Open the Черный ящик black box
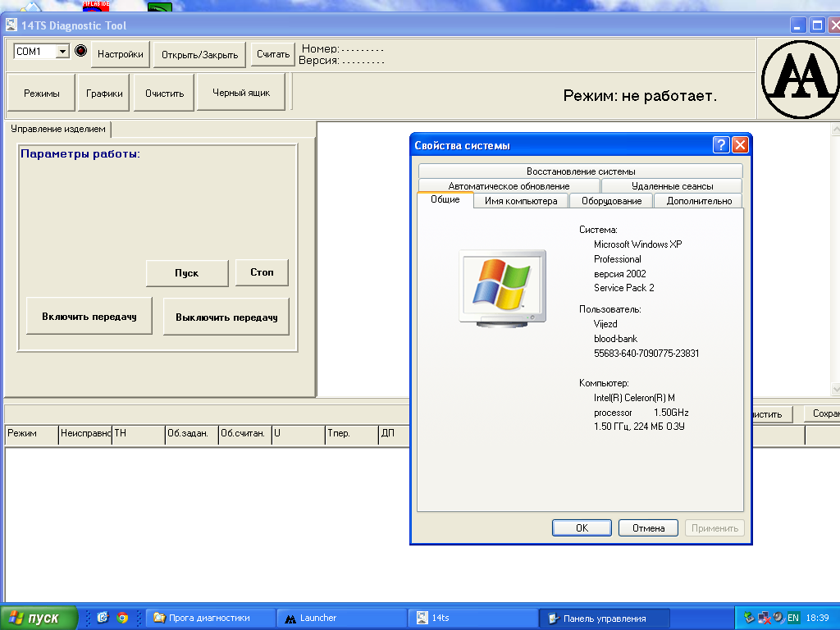The height and width of the screenshot is (630, 840). 241,93
